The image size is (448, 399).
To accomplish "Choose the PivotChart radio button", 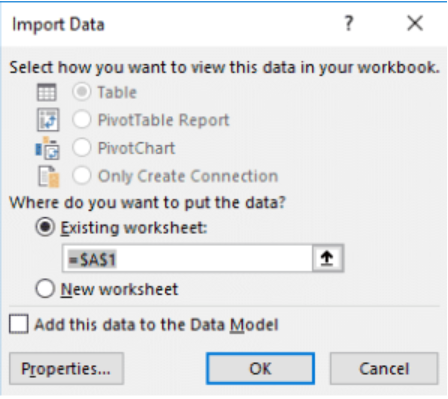I will point(82,148).
